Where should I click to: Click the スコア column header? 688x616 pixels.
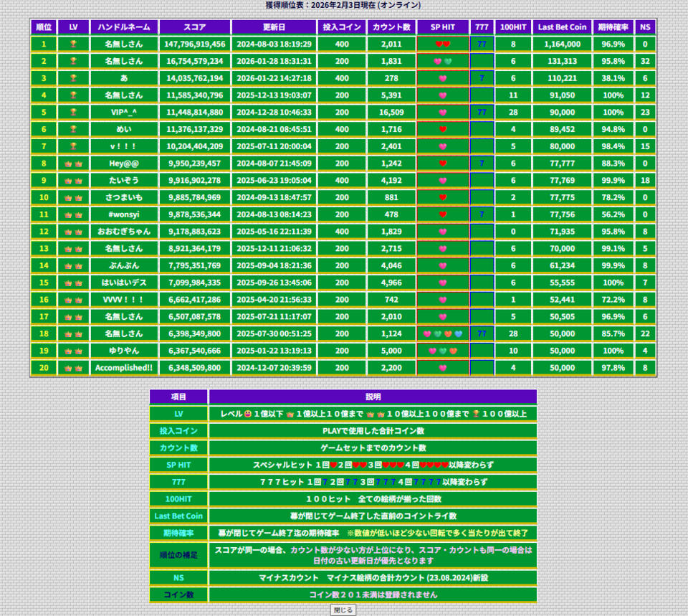pos(194,27)
